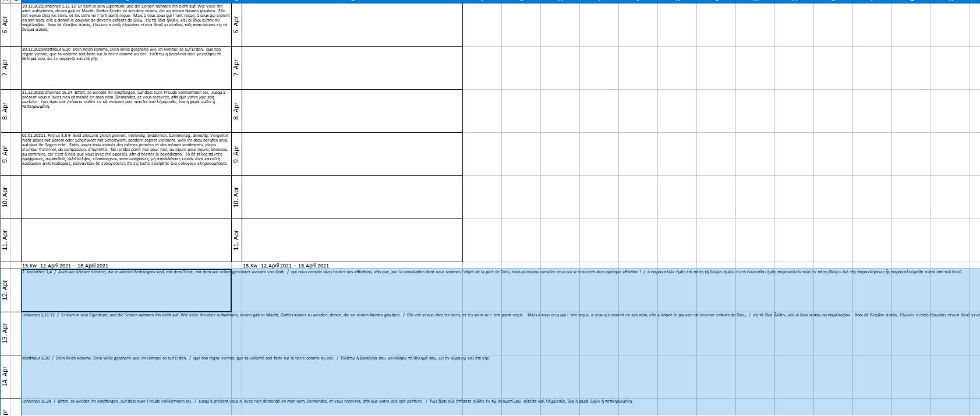Select the cell with the 29.12.2020 Johannes verse
The image size is (980, 416).
126,24
